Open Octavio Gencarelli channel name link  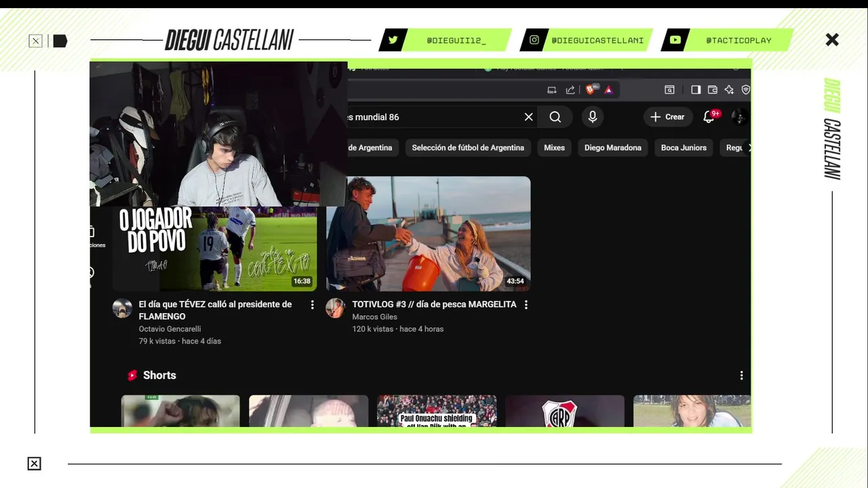[x=170, y=329]
